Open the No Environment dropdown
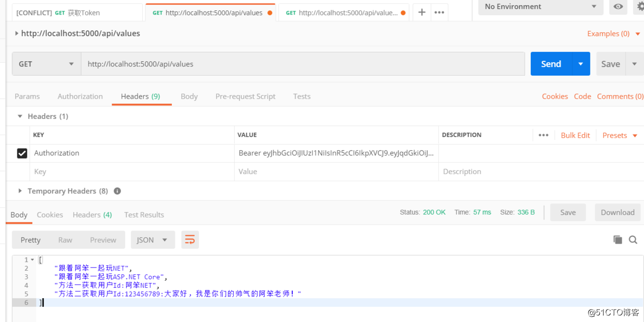 540,6
